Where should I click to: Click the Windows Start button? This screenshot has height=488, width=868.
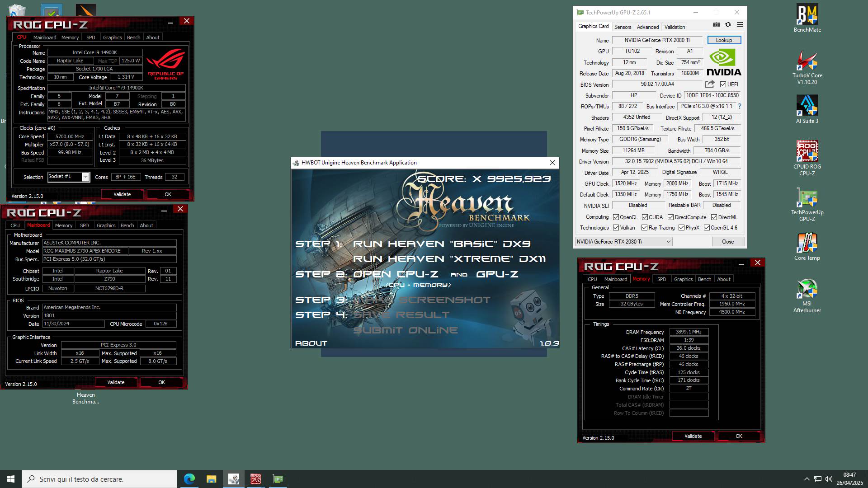[x=11, y=479]
